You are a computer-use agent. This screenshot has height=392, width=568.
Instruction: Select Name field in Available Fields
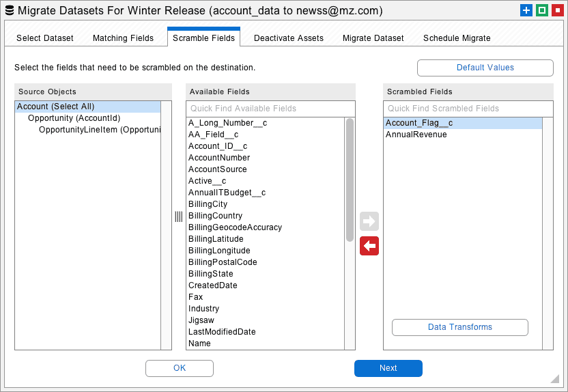pyautogui.click(x=265, y=344)
